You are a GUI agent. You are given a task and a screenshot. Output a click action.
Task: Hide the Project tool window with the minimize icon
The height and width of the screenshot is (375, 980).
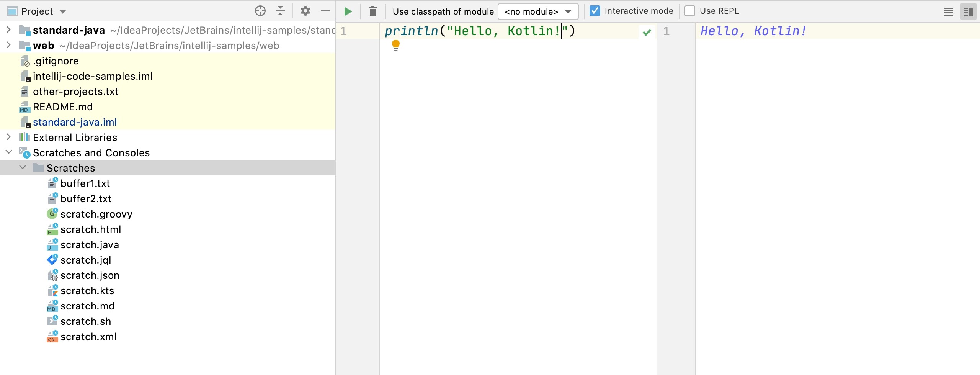[325, 11]
